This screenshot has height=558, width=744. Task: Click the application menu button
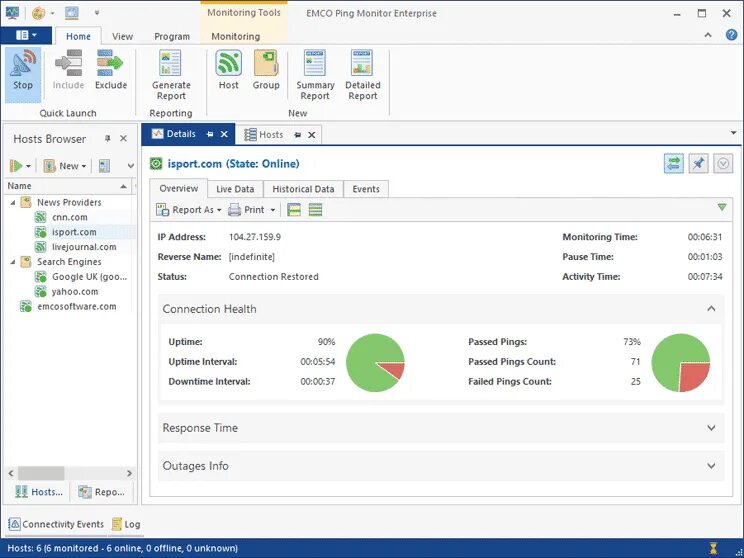[26, 36]
